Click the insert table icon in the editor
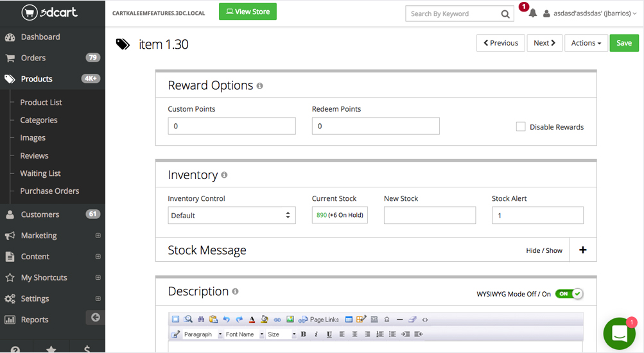Viewport: 644px width, 353px height. coord(349,320)
